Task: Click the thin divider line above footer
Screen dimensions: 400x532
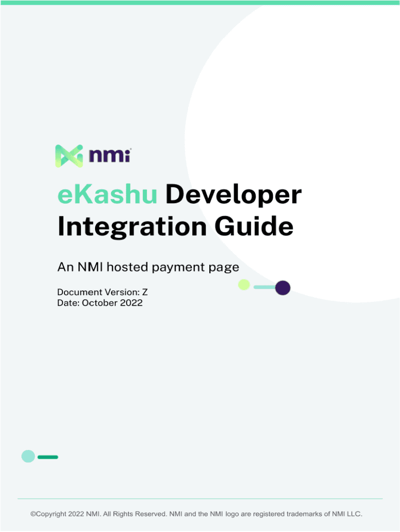Action: tap(200, 499)
